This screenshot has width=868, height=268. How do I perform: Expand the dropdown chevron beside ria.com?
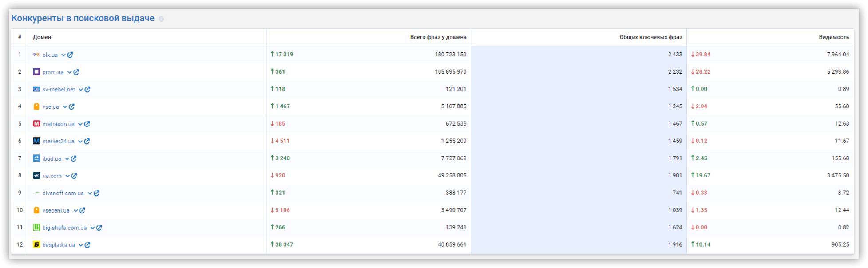pos(67,176)
